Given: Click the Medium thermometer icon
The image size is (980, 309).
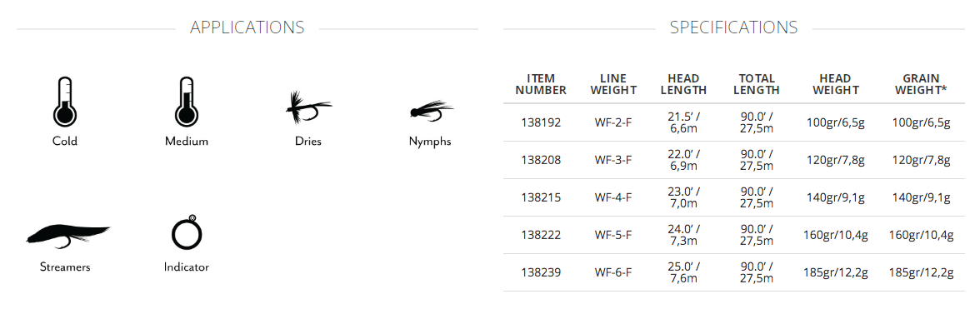Looking at the screenshot, I should (187, 102).
